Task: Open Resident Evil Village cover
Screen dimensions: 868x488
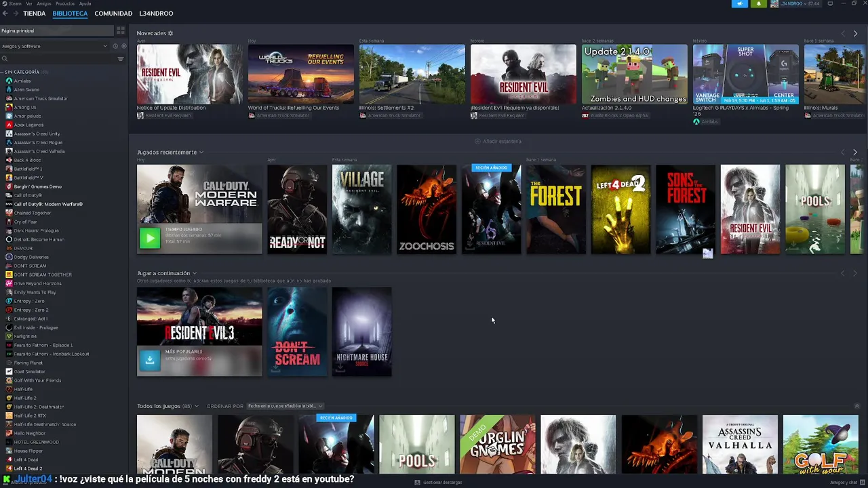Action: click(x=361, y=209)
